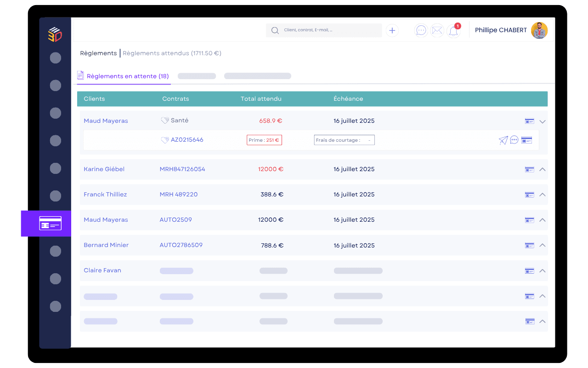
Task: Click payment card icon in Franck Thilliez row
Action: tap(529, 195)
